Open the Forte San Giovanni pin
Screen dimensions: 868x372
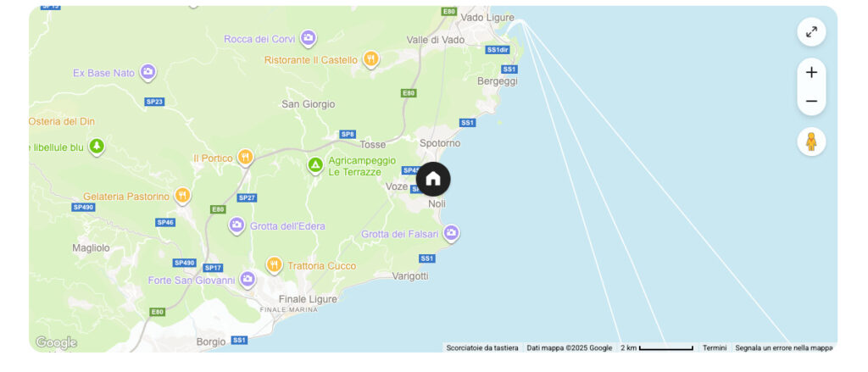248,280
